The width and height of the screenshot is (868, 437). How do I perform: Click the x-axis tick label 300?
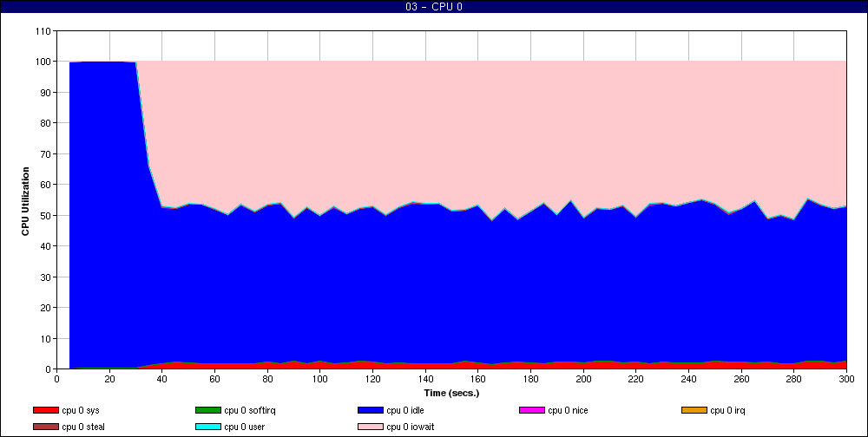click(x=846, y=380)
